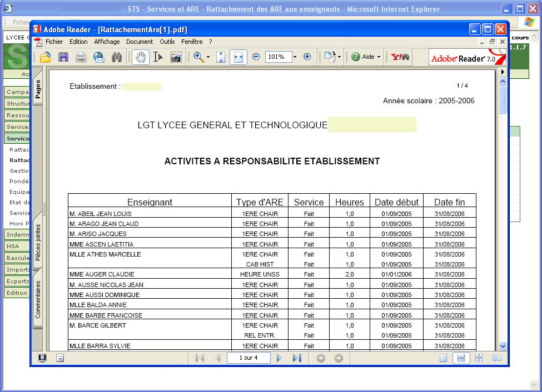Open the ? help menu
This screenshot has width=542, height=392.
pos(211,42)
